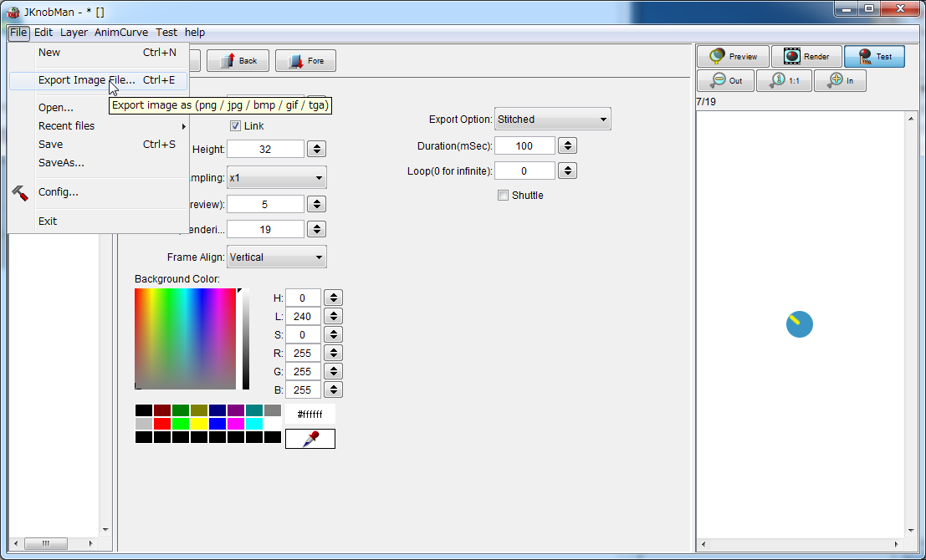Click the Preview button
Image resolution: width=926 pixels, height=560 pixels.
pos(733,57)
